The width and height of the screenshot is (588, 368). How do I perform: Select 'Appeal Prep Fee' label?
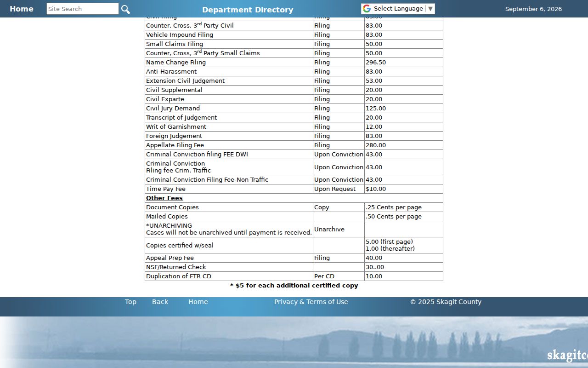[170, 258]
